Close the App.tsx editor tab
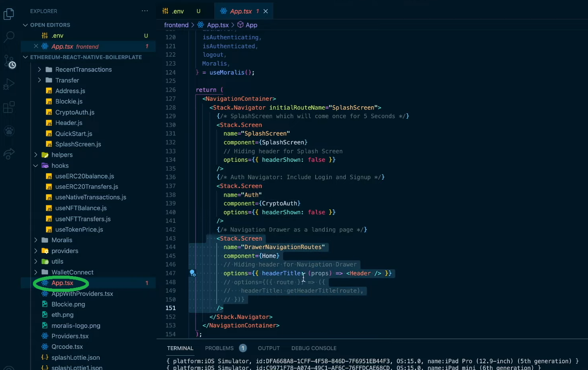This screenshot has width=588, height=370. click(266, 11)
